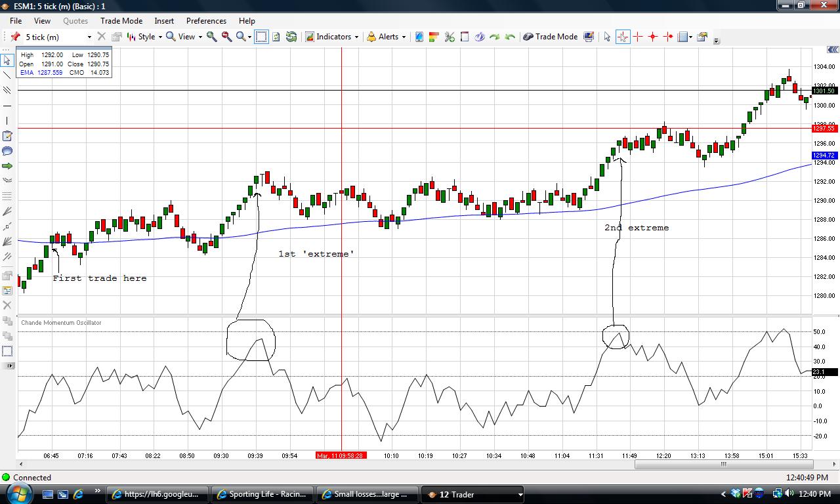
Task: Click the multicolor bars icon in toolbar
Action: click(434, 37)
